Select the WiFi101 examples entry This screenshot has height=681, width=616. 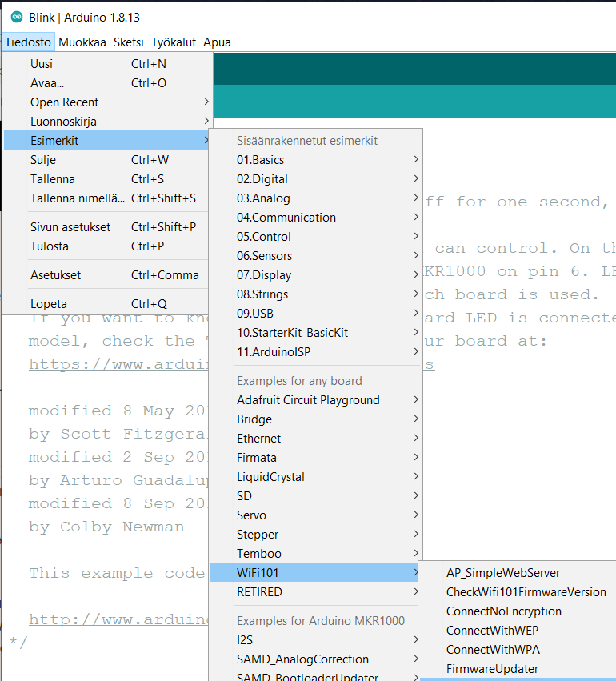[x=315, y=572]
